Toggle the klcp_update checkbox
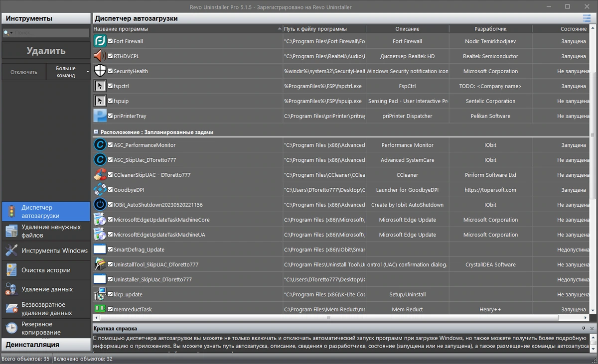 [x=110, y=294]
